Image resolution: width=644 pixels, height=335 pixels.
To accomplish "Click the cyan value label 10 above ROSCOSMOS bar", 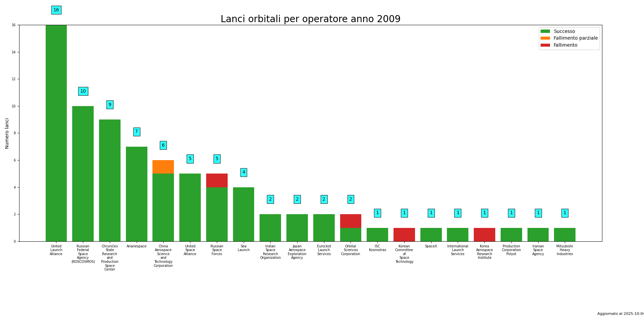I will pyautogui.click(x=83, y=91).
